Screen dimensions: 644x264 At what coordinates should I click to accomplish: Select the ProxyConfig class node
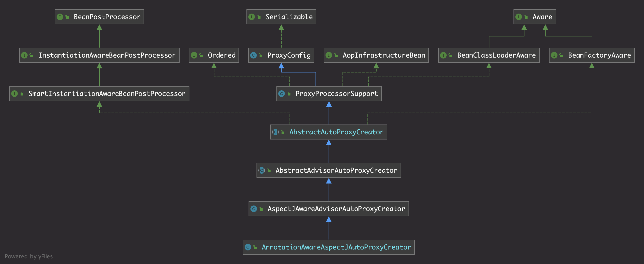(281, 55)
